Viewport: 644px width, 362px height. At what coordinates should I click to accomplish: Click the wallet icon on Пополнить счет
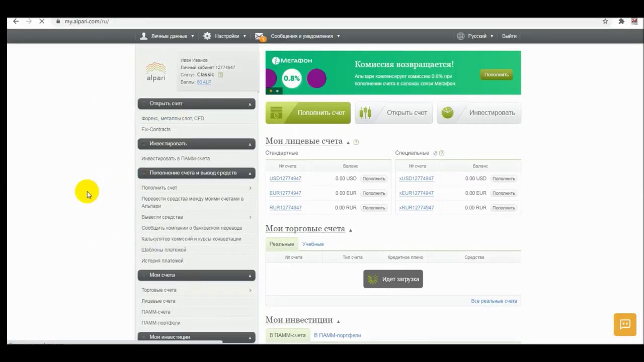point(276,113)
